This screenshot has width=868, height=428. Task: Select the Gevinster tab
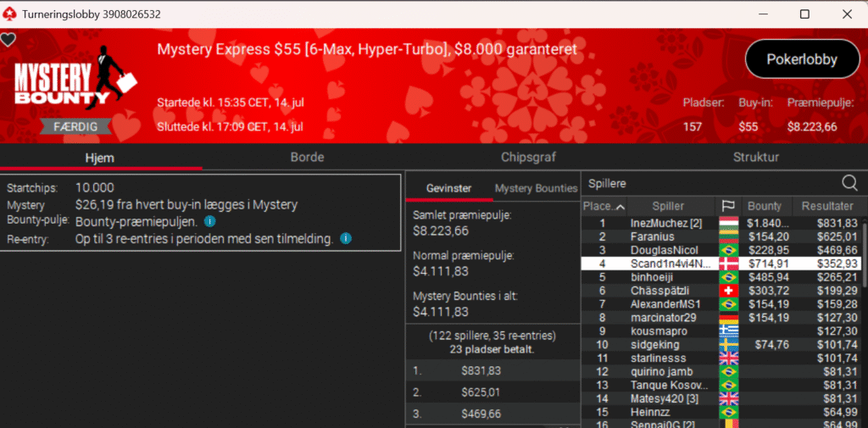coord(449,188)
